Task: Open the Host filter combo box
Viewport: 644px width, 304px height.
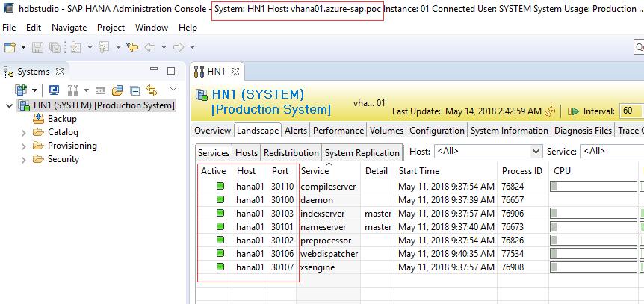Action: 488,151
